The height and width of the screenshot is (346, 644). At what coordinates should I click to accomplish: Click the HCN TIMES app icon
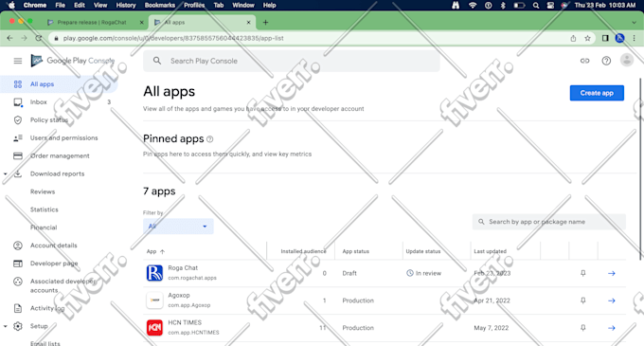click(x=154, y=327)
